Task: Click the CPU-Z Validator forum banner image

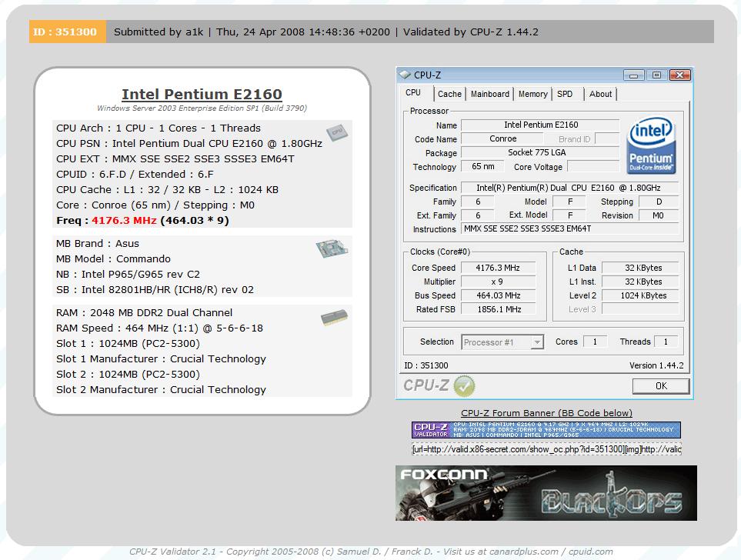Action: point(546,429)
